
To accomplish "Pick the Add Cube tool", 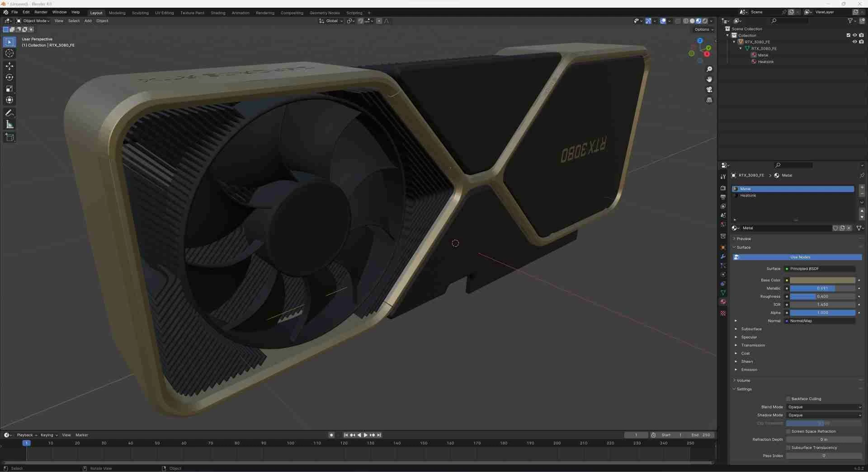I will [9, 137].
